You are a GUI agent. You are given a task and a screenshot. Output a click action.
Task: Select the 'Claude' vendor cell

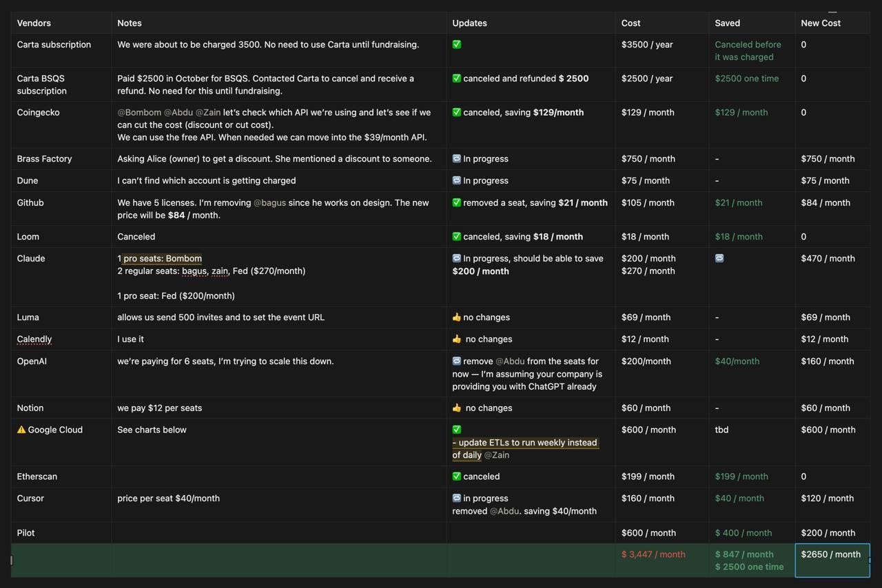pos(61,277)
